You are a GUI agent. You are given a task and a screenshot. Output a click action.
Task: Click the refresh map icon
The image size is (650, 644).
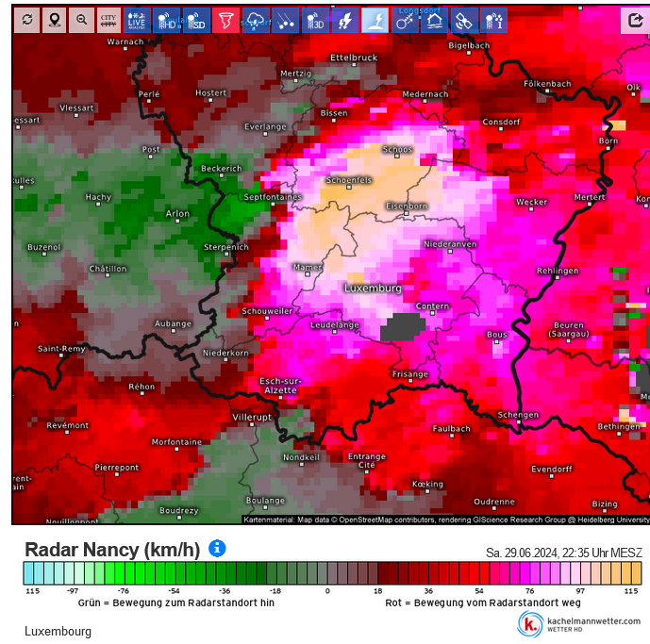pos(27,20)
